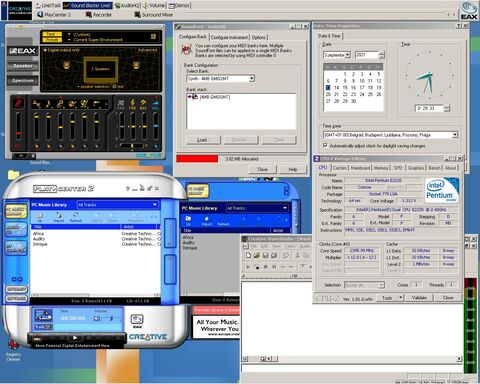Toggle the Digital output only option

(x=62, y=50)
